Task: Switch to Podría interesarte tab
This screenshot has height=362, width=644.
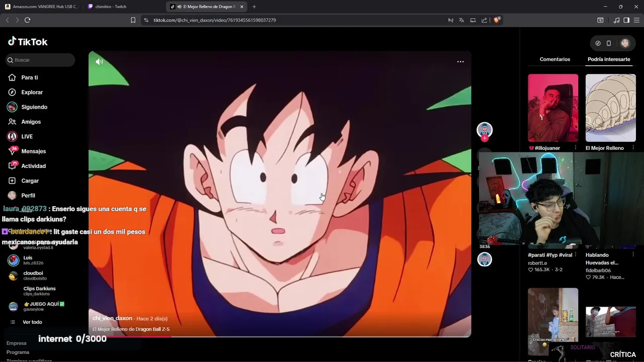Action: 609,59
